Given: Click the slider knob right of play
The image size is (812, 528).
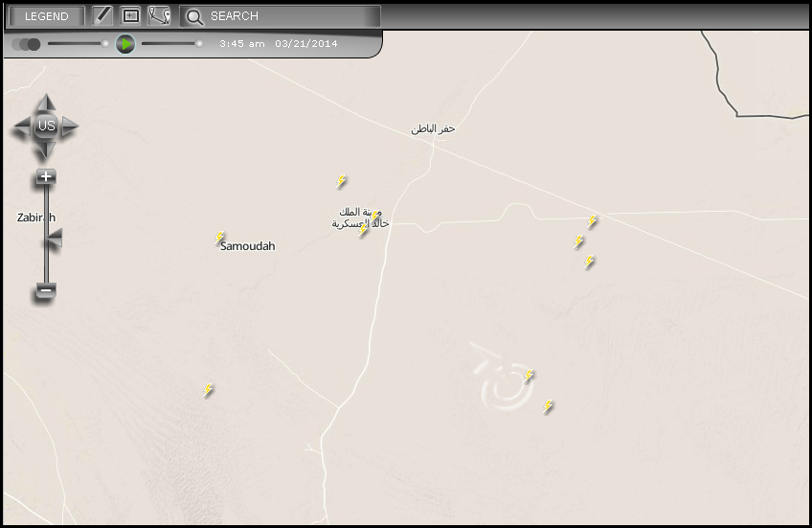Looking at the screenshot, I should [199, 43].
